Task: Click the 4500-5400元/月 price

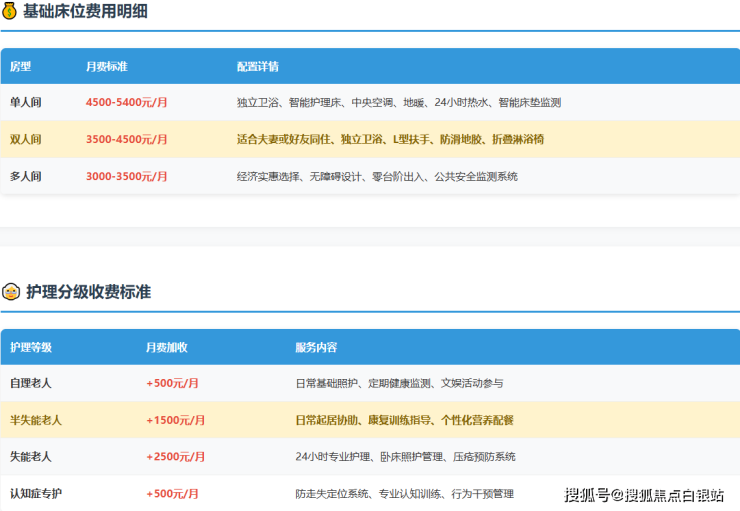Action: (127, 103)
